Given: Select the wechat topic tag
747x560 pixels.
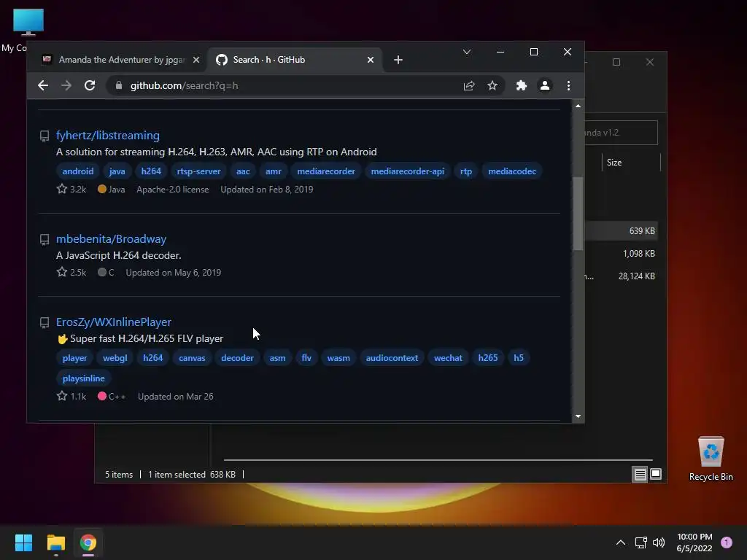Looking at the screenshot, I should pyautogui.click(x=448, y=358).
